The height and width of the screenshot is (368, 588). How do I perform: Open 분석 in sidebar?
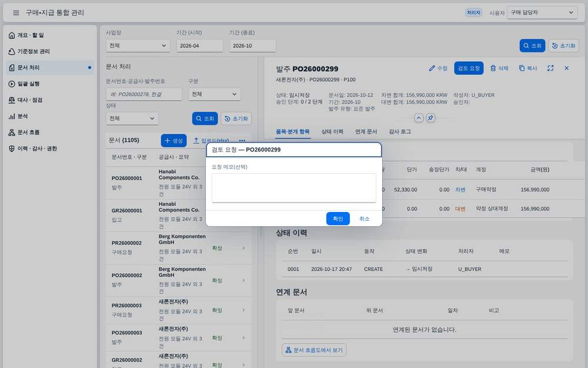pyautogui.click(x=50, y=116)
